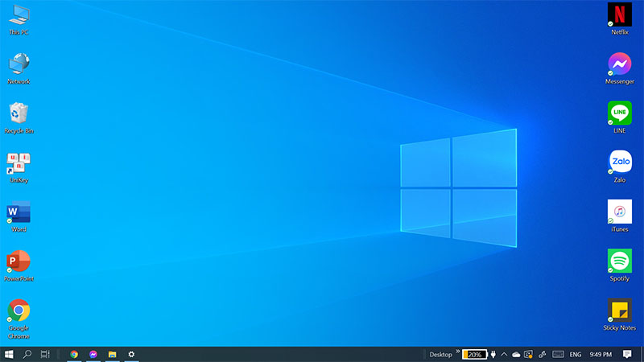Click the power plug tray icon
The height and width of the screenshot is (362, 644).
[493, 354]
